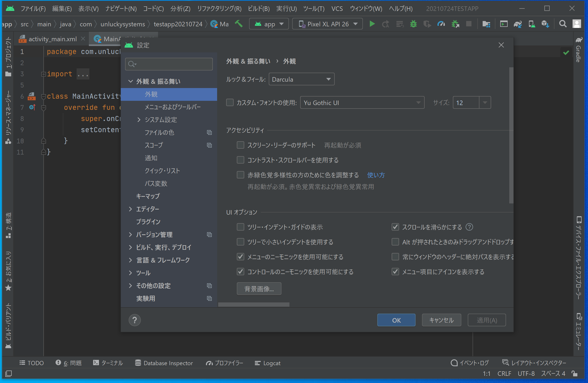Open the Yu Gothic UI font dropdown
The width and height of the screenshot is (588, 383).
(x=362, y=103)
